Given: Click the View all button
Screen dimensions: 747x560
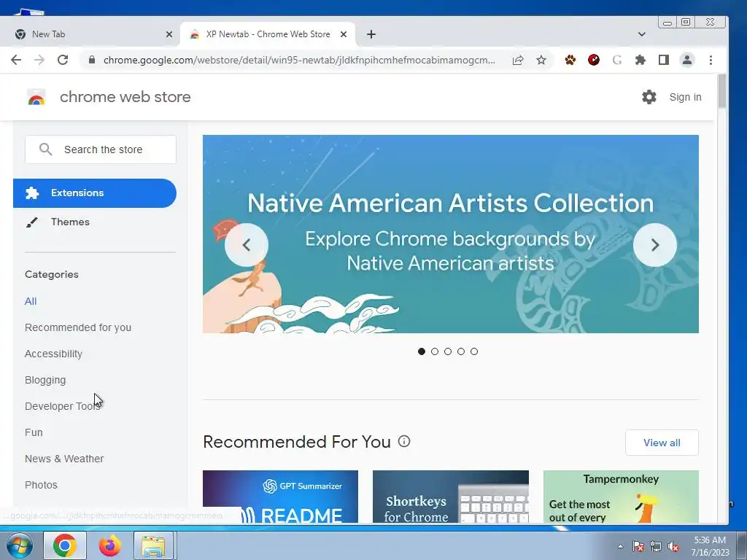Looking at the screenshot, I should (x=662, y=443).
